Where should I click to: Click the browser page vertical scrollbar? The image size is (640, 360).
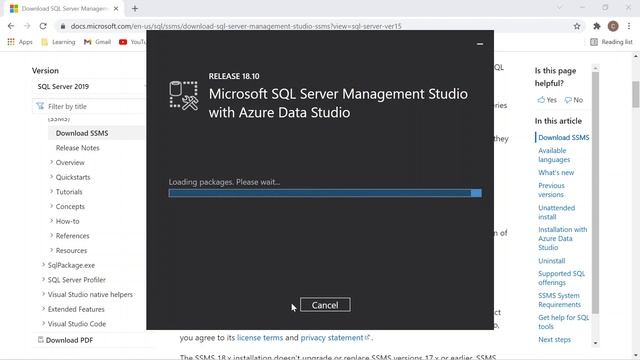point(636,94)
